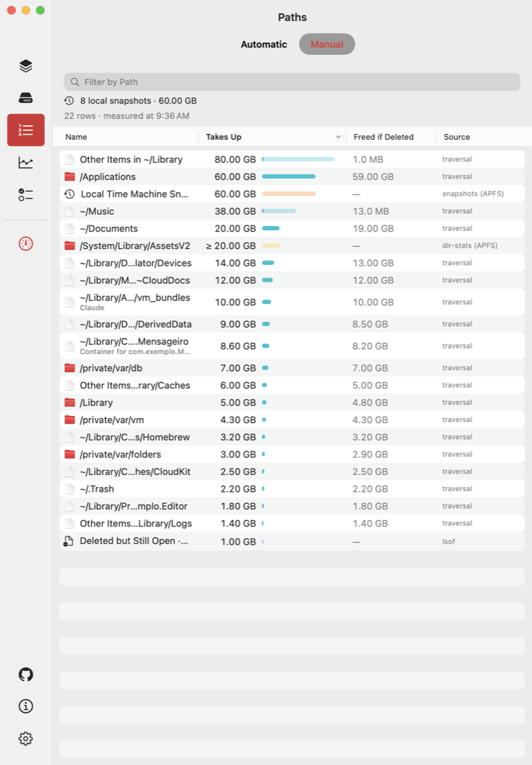Sort by the Name column header

coord(76,137)
